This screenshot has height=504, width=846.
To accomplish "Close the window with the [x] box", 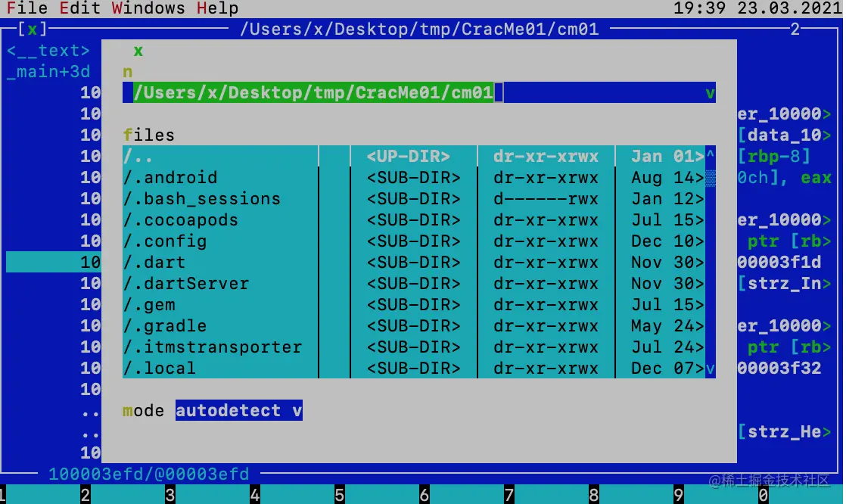I will 33,30.
